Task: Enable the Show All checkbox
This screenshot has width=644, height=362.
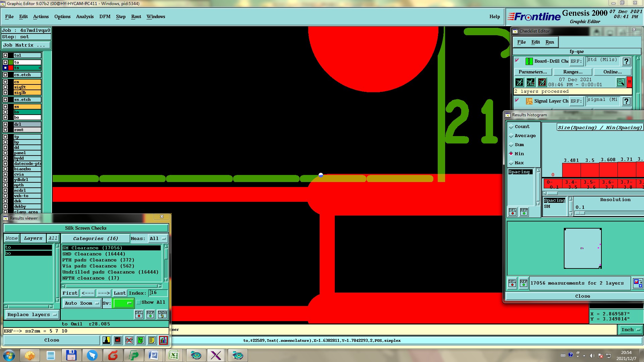Action: pyautogui.click(x=139, y=302)
